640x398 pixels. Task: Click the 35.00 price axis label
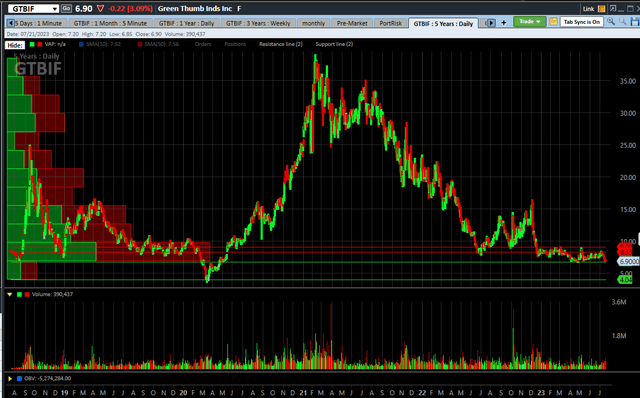[x=628, y=81]
